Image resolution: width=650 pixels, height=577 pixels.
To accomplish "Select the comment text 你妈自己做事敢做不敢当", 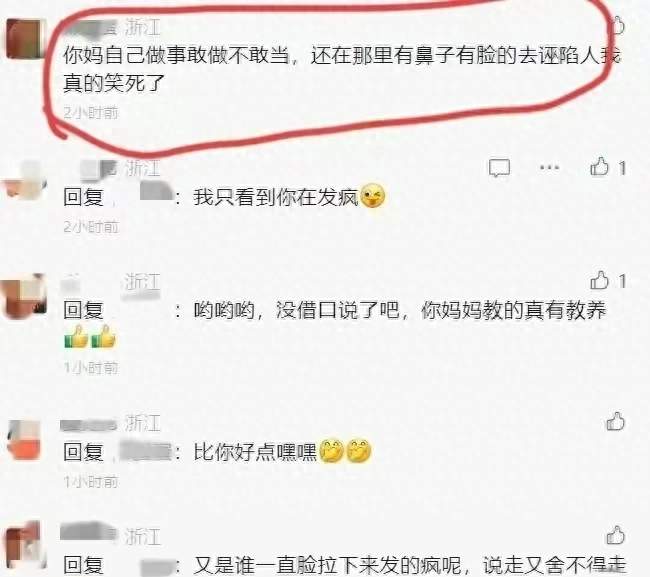I will pos(176,55).
